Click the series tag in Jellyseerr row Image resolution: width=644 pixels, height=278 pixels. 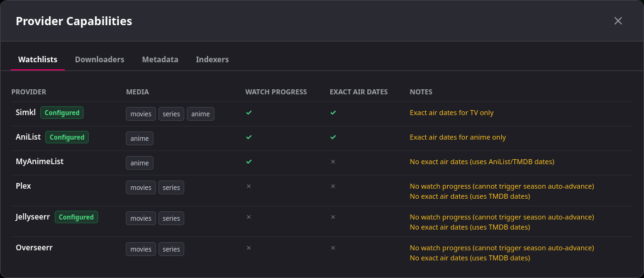click(x=171, y=218)
